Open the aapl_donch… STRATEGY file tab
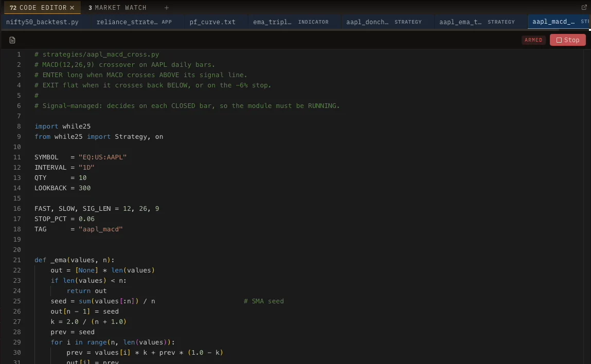The height and width of the screenshot is (364, 591). point(384,22)
